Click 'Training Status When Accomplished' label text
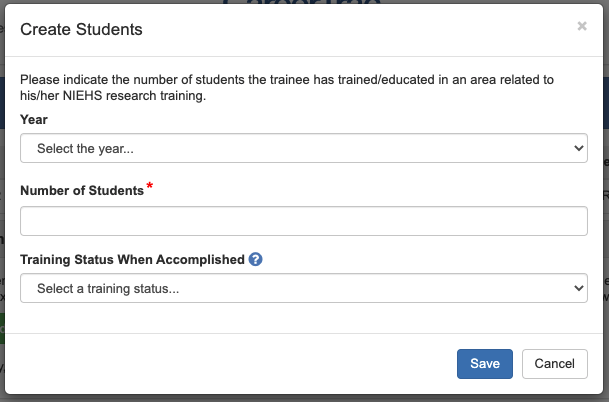 pos(132,259)
